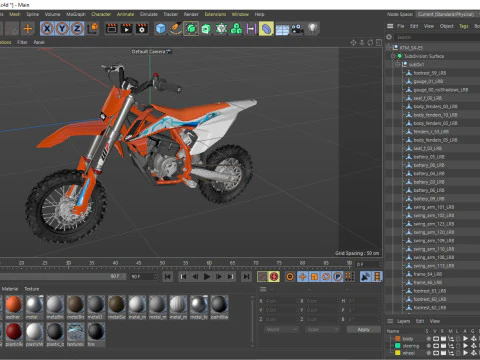Select the gauge_01_LRB object
480x360 pixels.
[x=428, y=81]
